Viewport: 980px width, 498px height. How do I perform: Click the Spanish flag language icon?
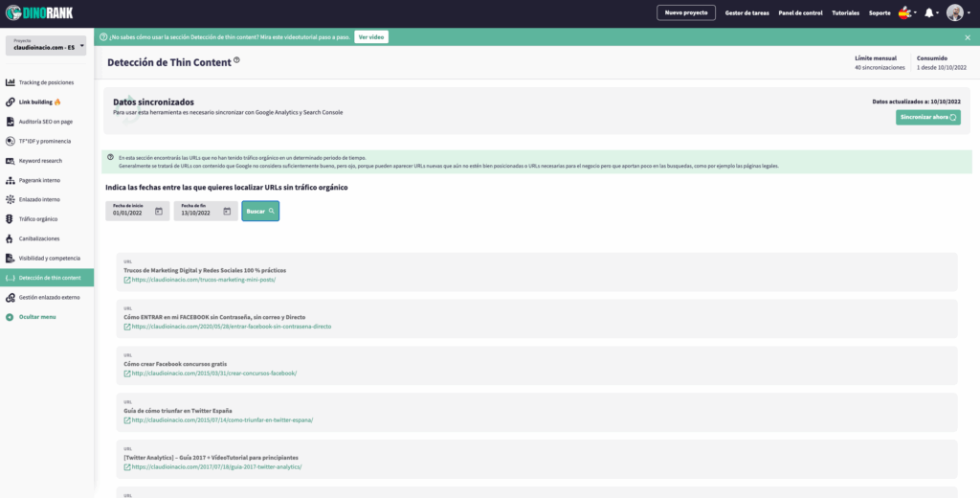[x=904, y=12]
